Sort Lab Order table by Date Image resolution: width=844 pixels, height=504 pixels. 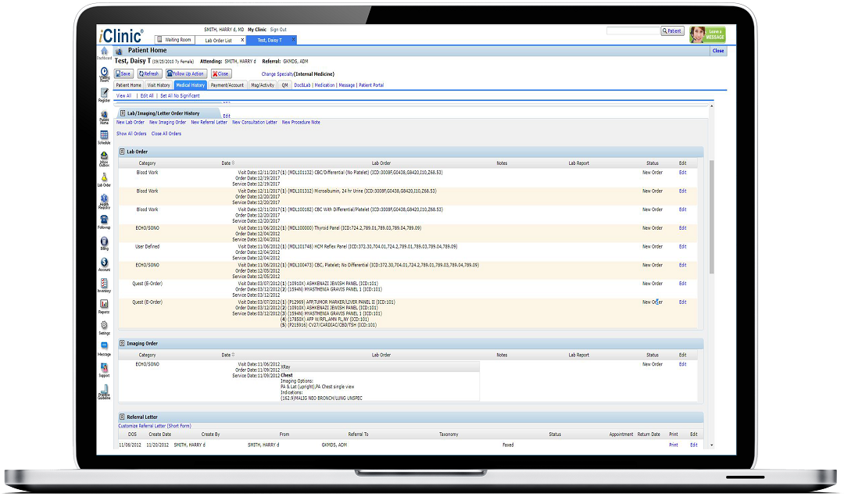point(227,163)
